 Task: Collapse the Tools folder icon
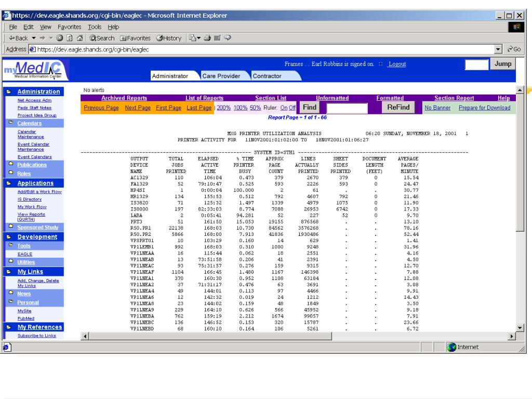coord(11,245)
